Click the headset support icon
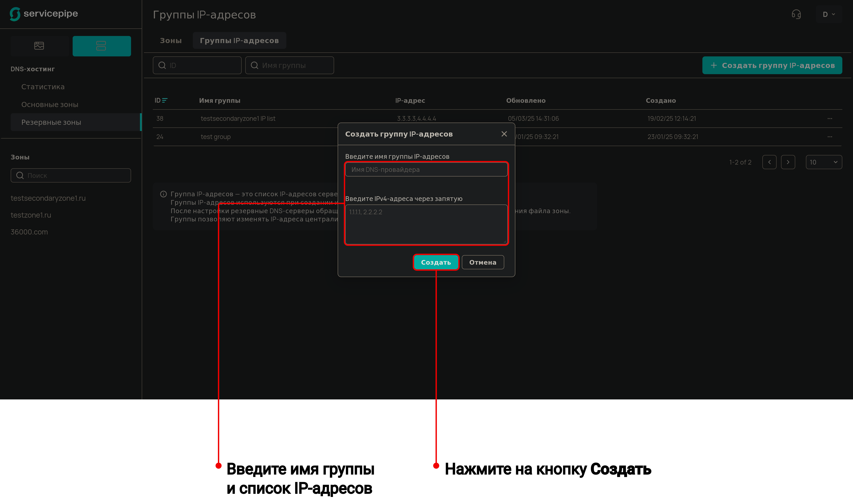 coord(796,14)
